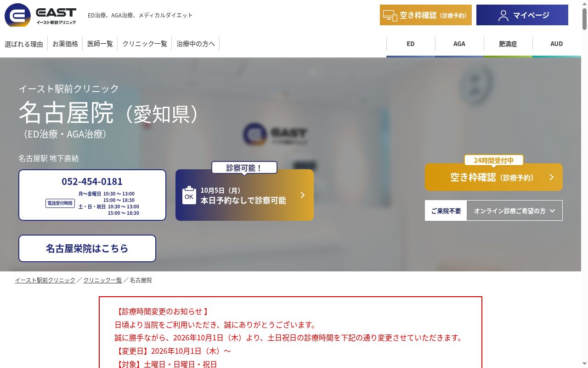
Task: Click the 名古屋院（愛知県） heading
Action: (x=110, y=113)
